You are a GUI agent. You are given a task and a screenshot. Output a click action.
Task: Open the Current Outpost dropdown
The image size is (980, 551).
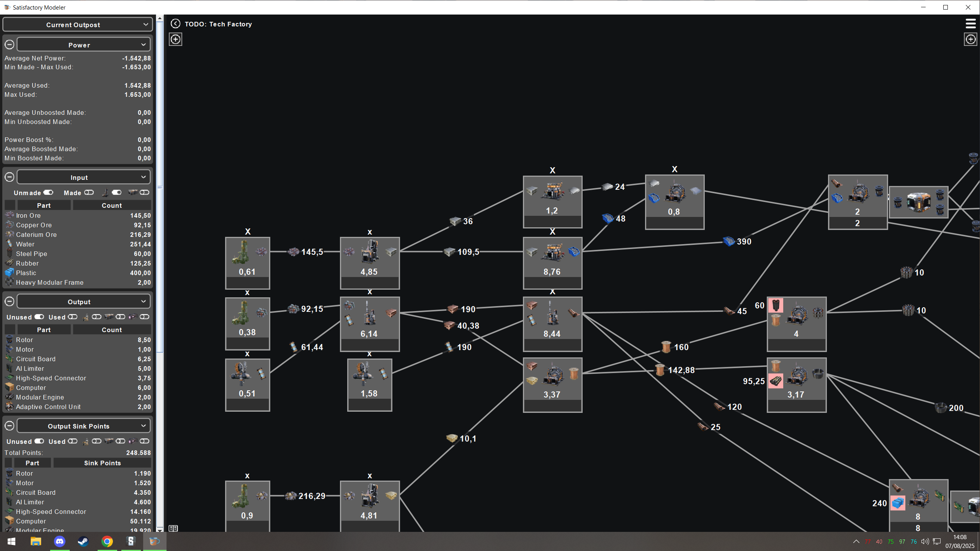click(78, 24)
